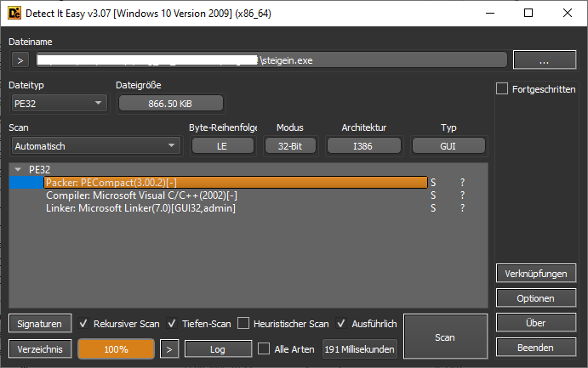
Task: Toggle the Heuristischer Scan checkbox
Action: tap(244, 324)
